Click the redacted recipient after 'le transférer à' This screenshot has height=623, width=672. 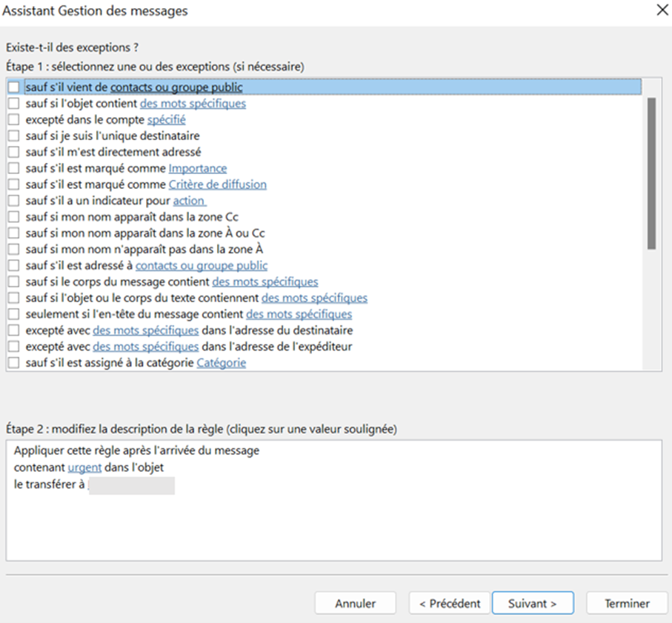click(132, 485)
